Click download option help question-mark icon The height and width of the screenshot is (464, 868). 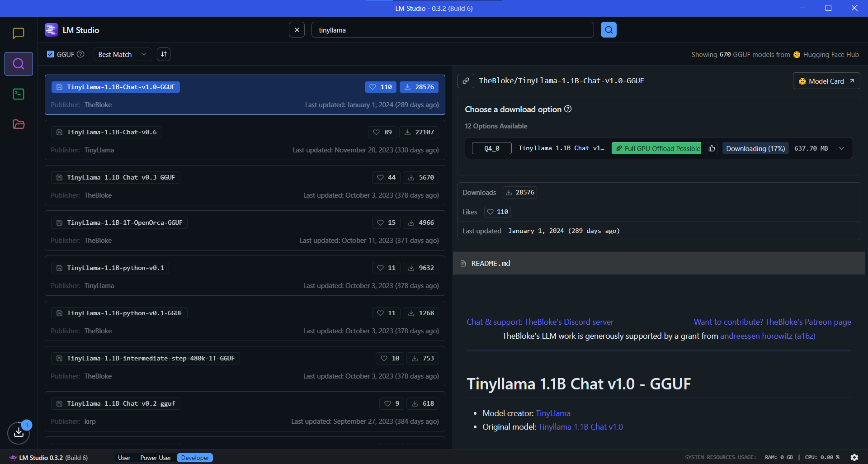point(568,109)
